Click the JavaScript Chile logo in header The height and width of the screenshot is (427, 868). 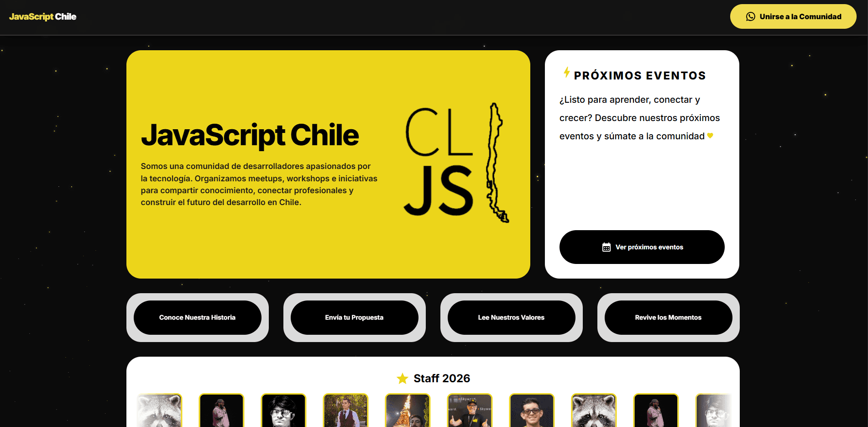pyautogui.click(x=42, y=16)
